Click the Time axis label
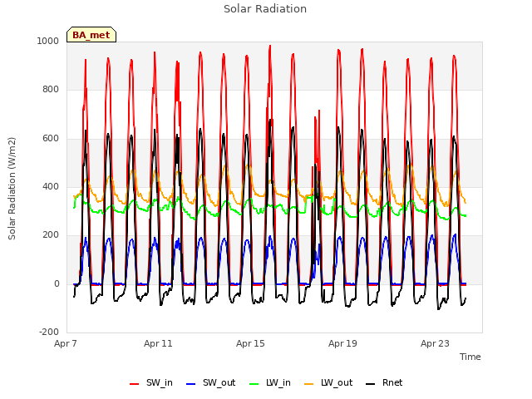The height and width of the screenshot is (399, 532). point(470,357)
